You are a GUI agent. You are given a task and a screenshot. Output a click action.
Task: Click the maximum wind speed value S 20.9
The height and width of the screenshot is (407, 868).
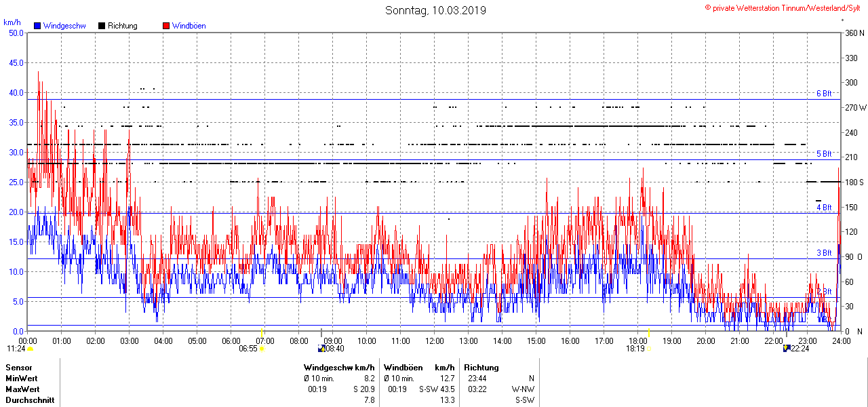(363, 389)
